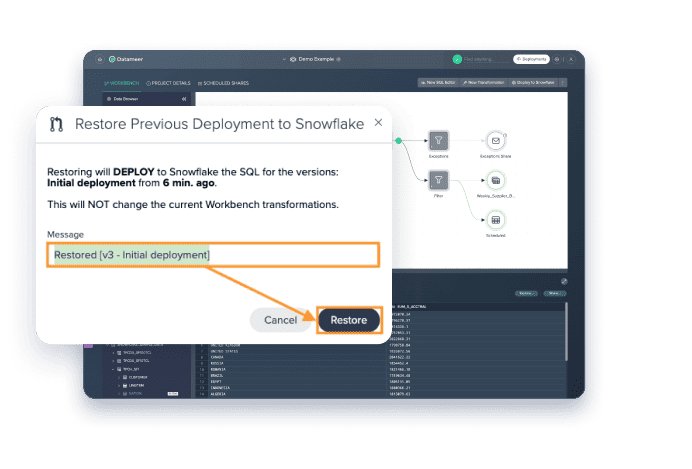
Task: Open the home icon in Datameer header
Action: click(x=100, y=59)
